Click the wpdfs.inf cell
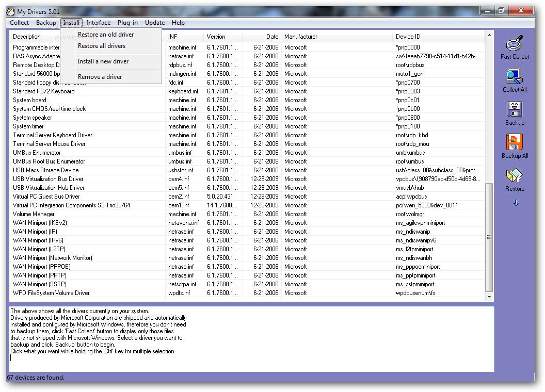Screen dimensions: 545x392 point(179,293)
